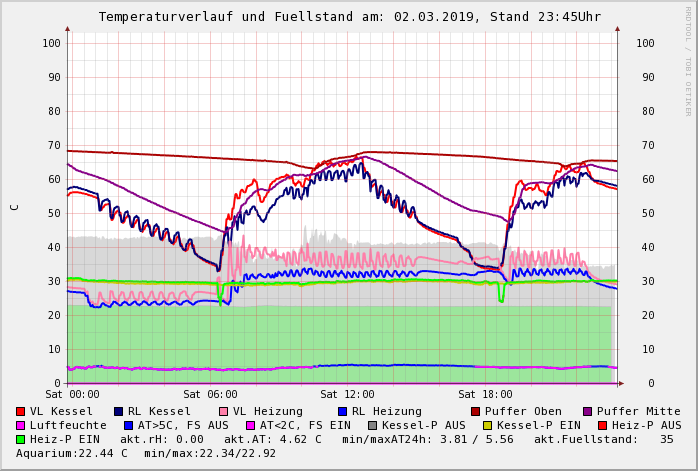Screen dimensions: 698x471
Task: Click the Sat 06:00 time axis label
Action: click(210, 395)
